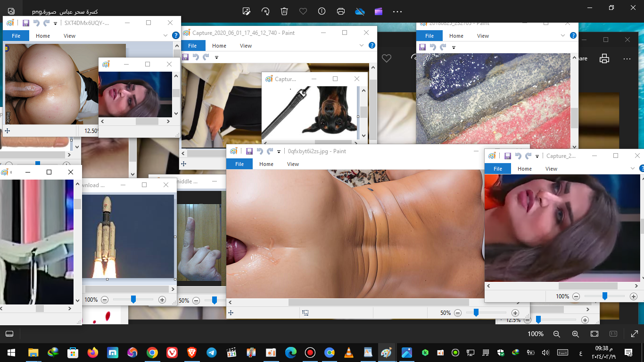This screenshot has height=362, width=644.
Task: Open the See more ellipsis menu in Photos toolbar
Action: pyautogui.click(x=397, y=11)
